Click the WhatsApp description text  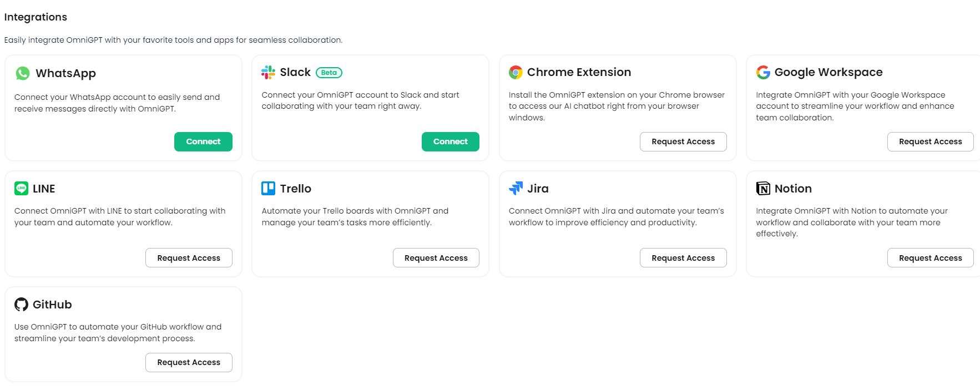[x=117, y=103]
